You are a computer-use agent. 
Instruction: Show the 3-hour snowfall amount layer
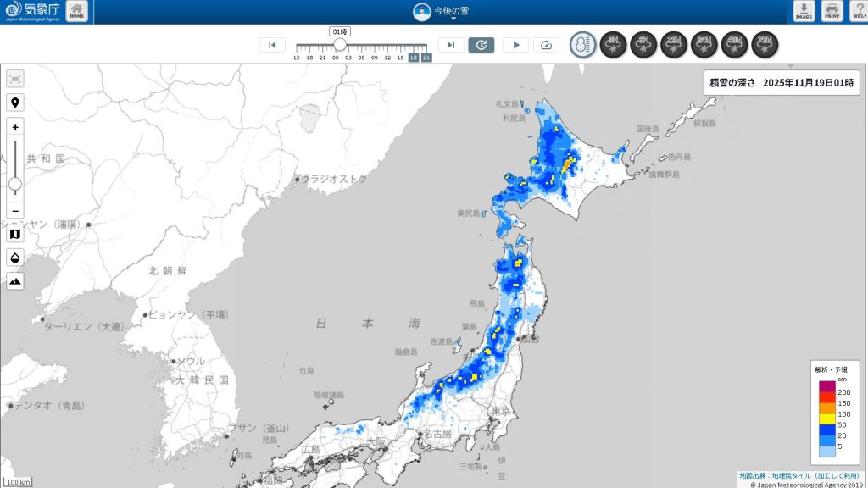click(614, 45)
